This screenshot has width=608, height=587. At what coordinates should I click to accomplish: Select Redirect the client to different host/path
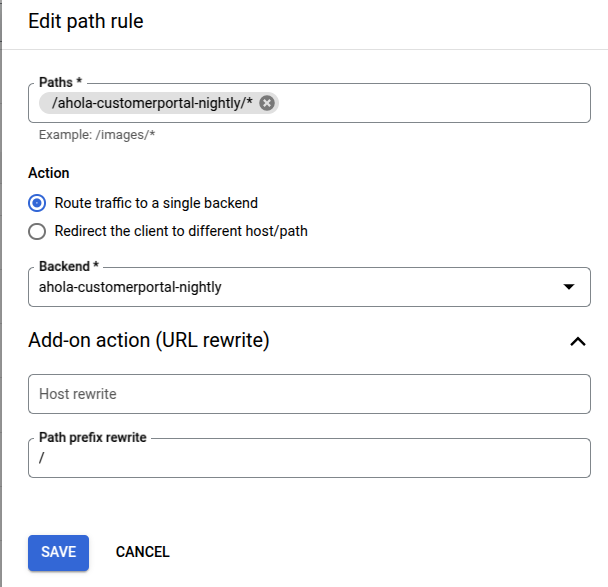coord(37,231)
